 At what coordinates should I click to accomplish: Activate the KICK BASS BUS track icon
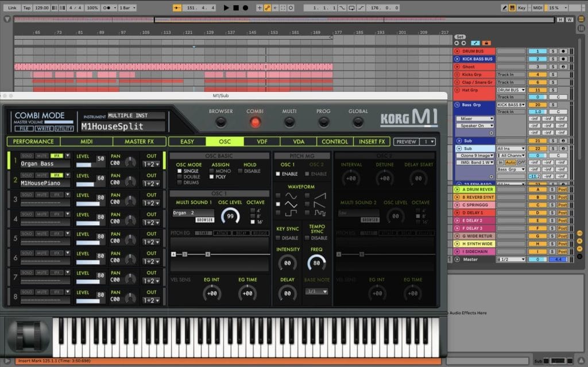point(457,59)
